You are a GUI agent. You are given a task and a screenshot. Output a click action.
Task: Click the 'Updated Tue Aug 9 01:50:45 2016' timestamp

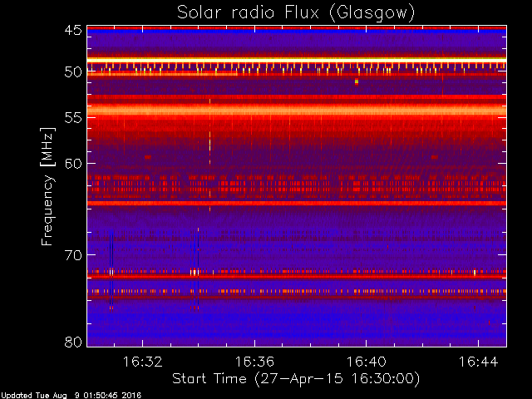click(x=71, y=396)
